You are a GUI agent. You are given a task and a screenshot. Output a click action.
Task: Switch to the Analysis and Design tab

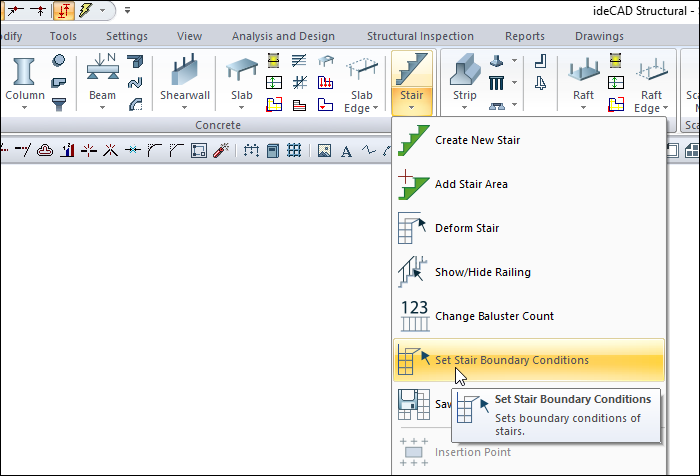point(281,36)
